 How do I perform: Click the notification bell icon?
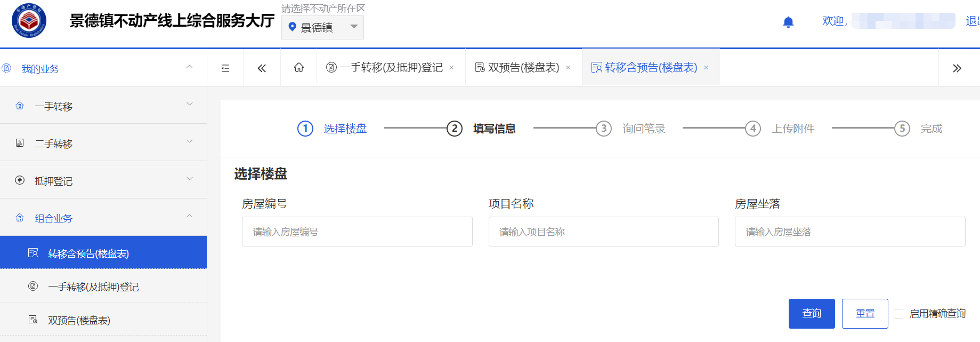point(788,22)
